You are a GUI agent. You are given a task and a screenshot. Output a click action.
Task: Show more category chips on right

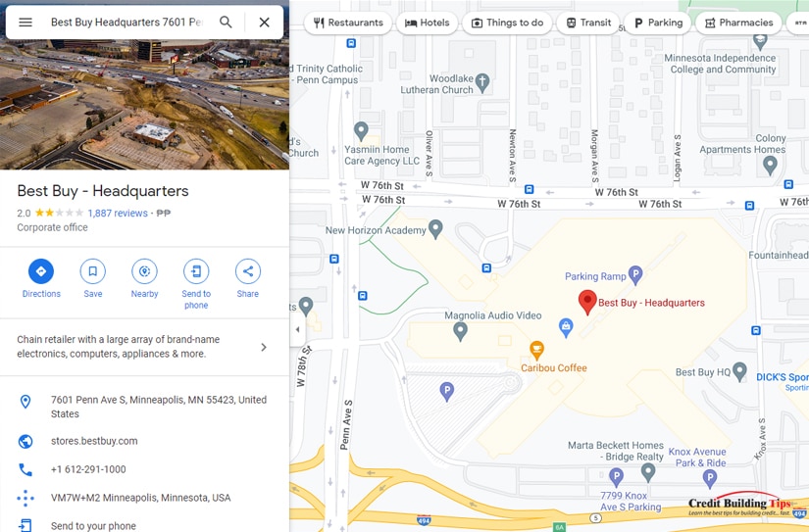797,23
